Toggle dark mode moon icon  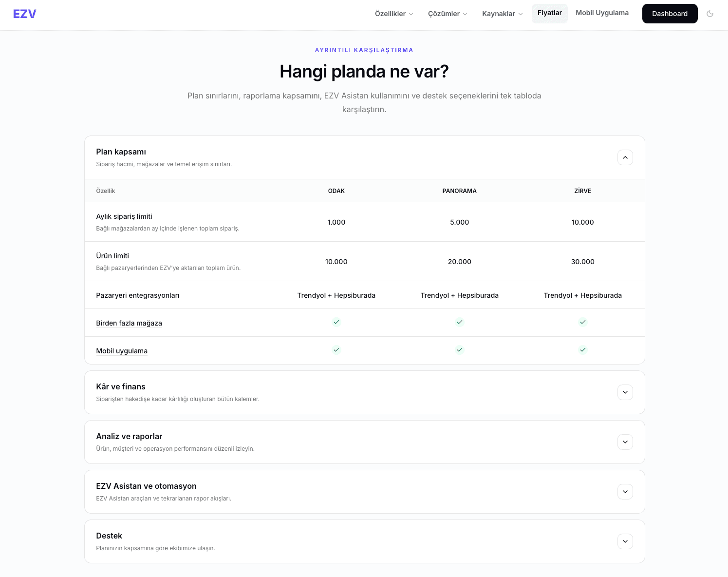710,14
